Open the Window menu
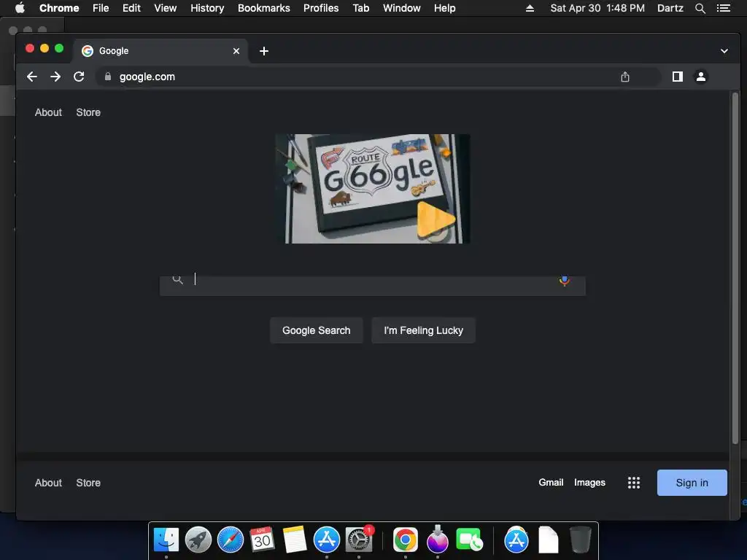Viewport: 747px width, 560px height. [x=402, y=8]
